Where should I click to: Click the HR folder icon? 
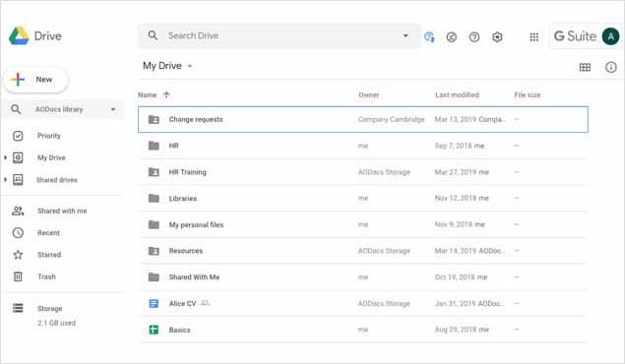pyautogui.click(x=154, y=146)
